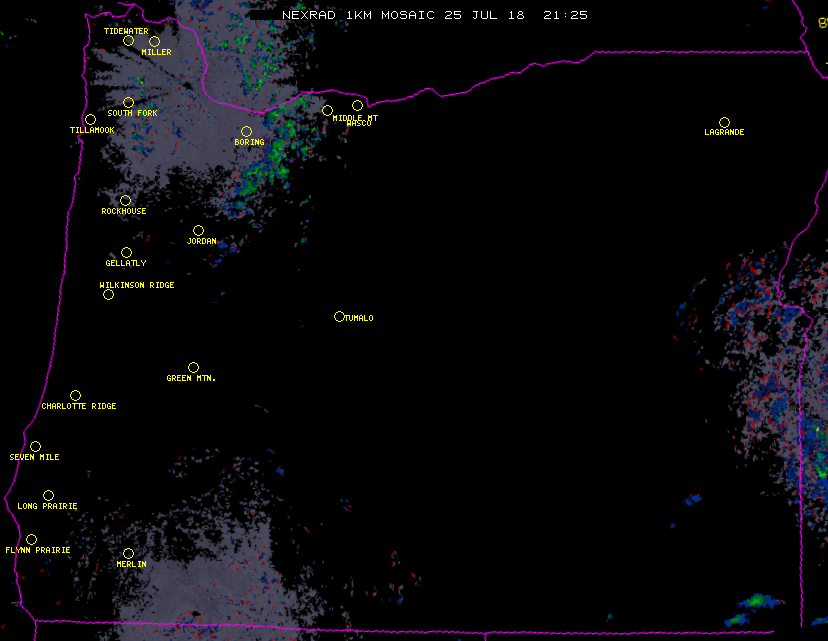Click the Tumalo station circle marker

pos(339,316)
